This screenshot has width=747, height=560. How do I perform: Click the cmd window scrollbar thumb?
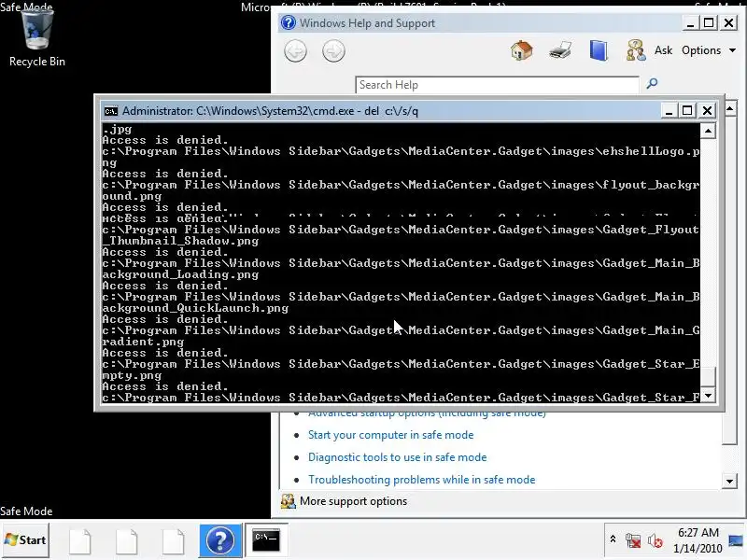[x=709, y=377]
